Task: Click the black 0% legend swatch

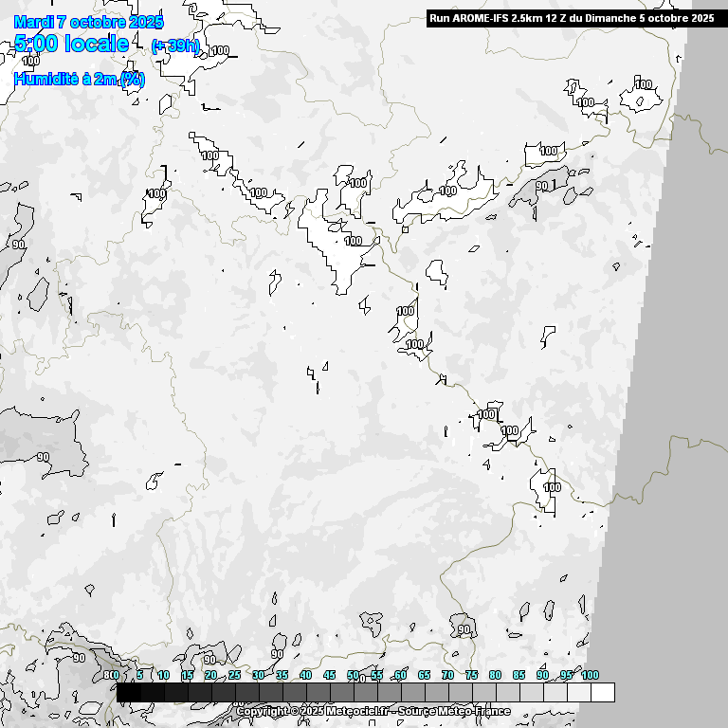Action: [129, 693]
